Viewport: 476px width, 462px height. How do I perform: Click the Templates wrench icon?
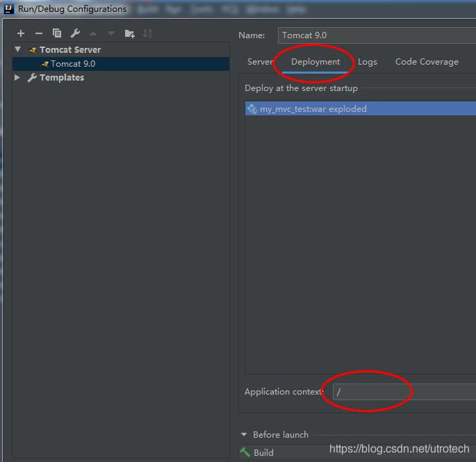32,78
